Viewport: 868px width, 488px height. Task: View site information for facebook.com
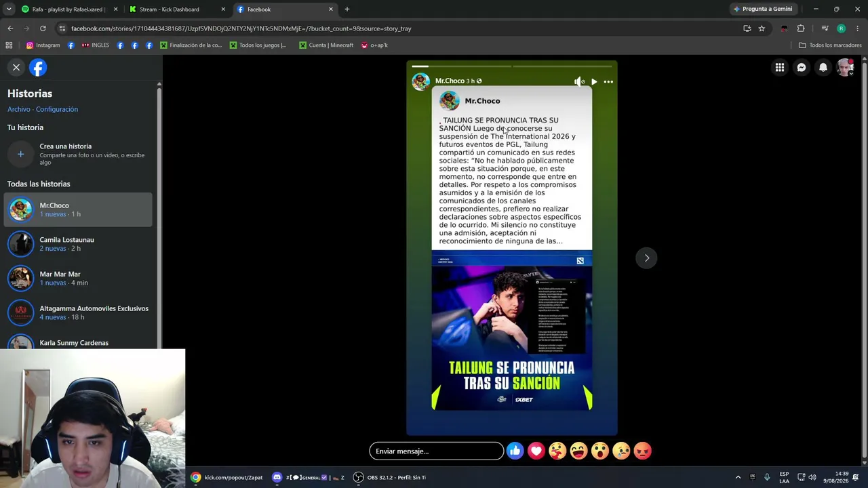tap(62, 28)
